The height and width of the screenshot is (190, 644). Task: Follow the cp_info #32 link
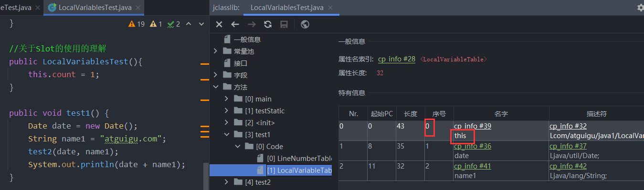[568, 126]
